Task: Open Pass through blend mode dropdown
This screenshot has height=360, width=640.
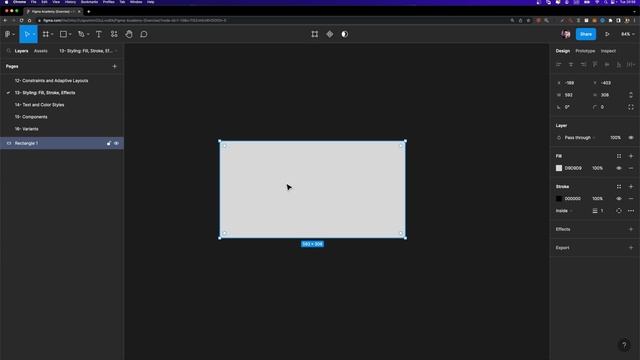Action: coord(580,138)
